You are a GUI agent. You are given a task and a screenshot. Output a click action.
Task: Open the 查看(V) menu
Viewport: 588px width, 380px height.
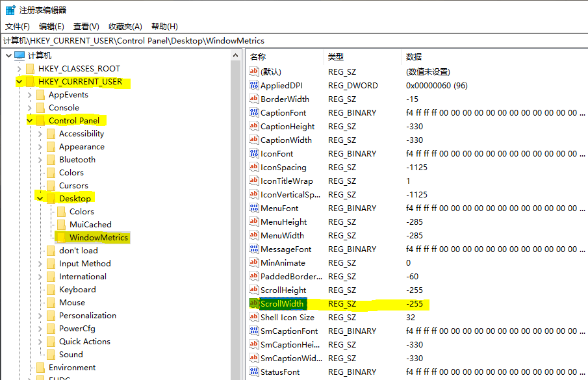pyautogui.click(x=86, y=26)
